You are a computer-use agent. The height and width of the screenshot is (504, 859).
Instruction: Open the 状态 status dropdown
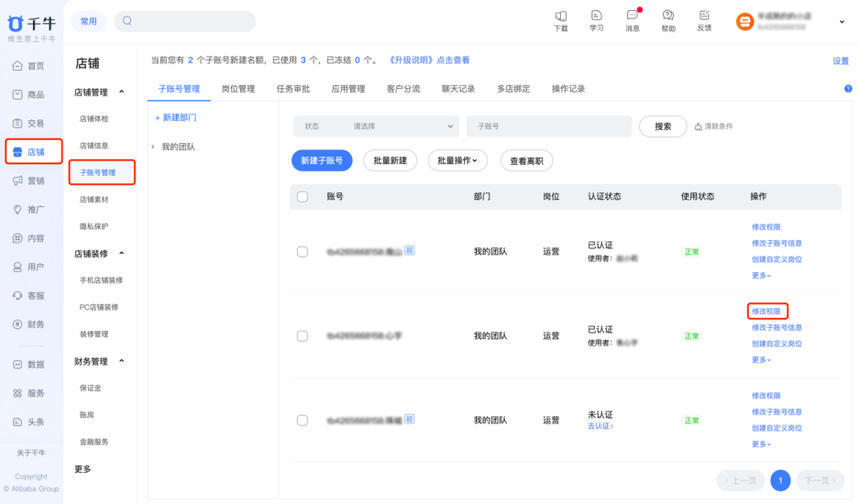(x=375, y=126)
